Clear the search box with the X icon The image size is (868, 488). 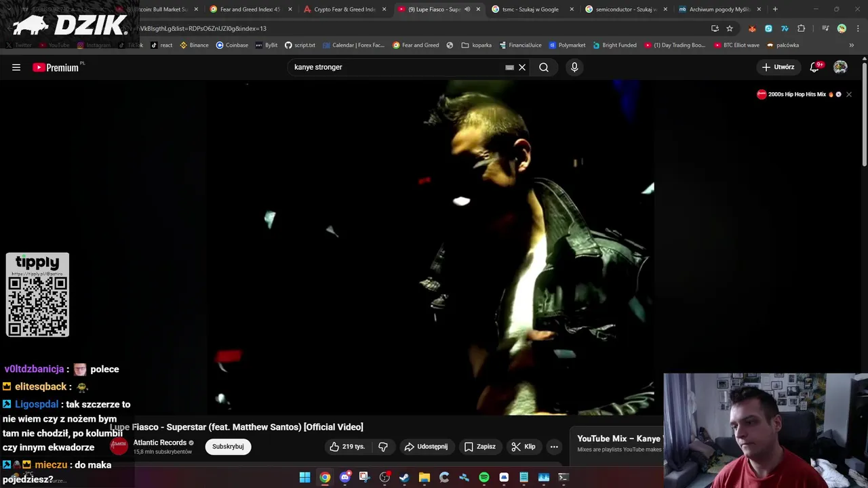tap(522, 67)
